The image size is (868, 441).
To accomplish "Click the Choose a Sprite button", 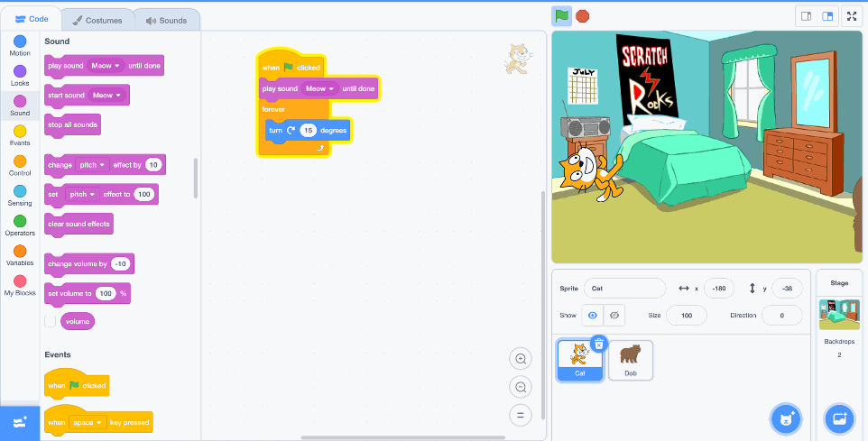I will pyautogui.click(x=786, y=418).
